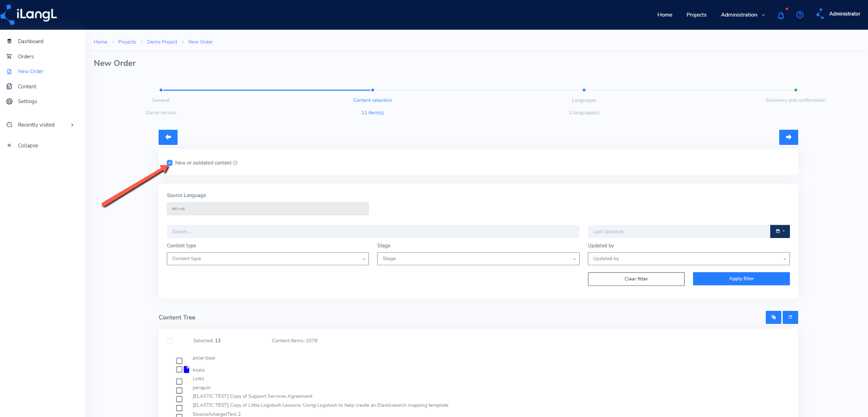Click the Search input field
Screen dimensions: 868x417
tap(373, 232)
